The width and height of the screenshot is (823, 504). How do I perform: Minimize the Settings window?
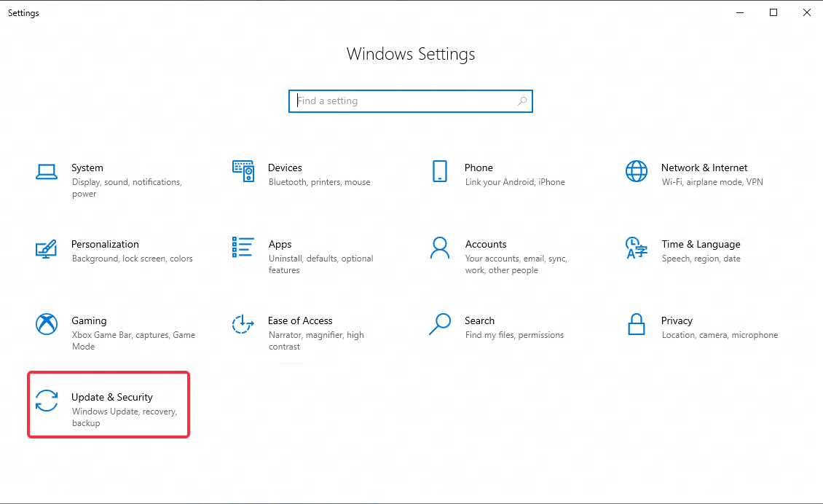click(741, 12)
